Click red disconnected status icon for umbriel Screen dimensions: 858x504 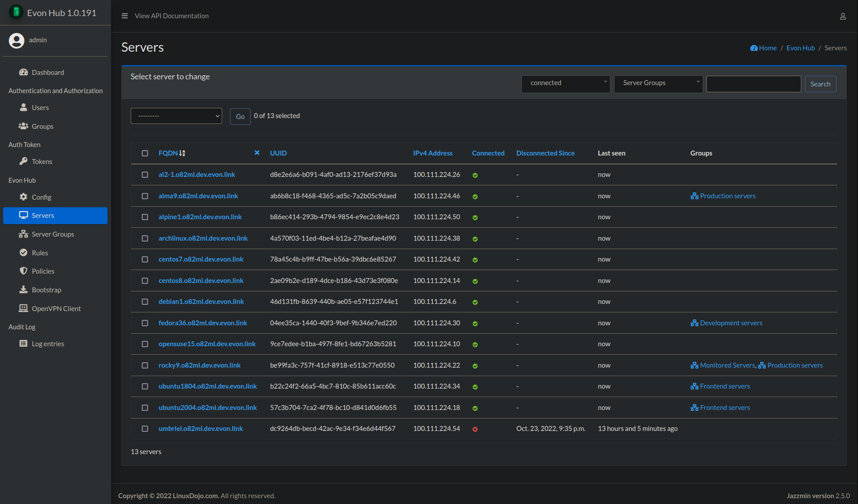pyautogui.click(x=475, y=429)
